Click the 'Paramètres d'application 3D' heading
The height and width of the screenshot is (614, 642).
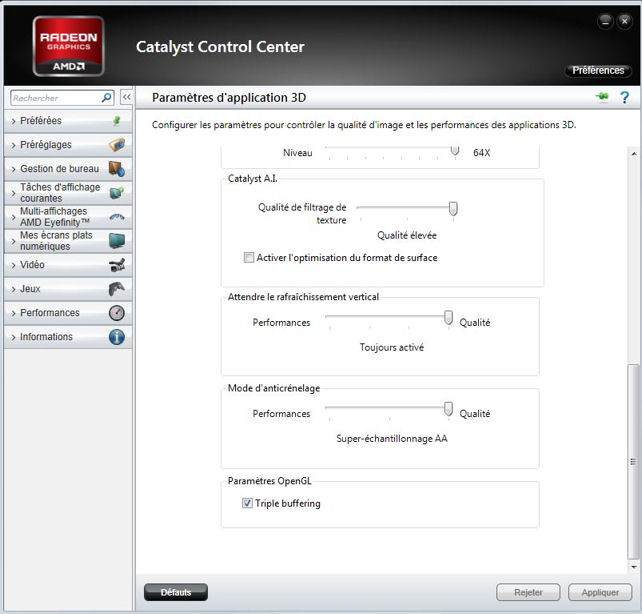pyautogui.click(x=229, y=98)
